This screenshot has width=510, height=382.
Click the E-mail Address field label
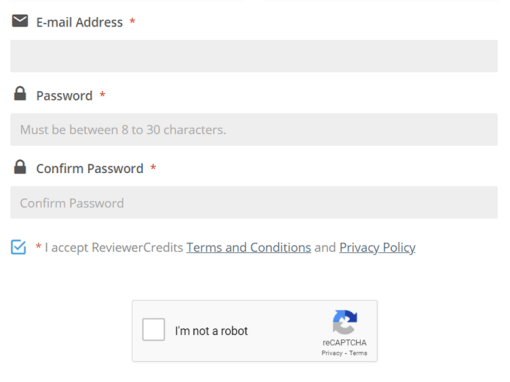point(79,22)
